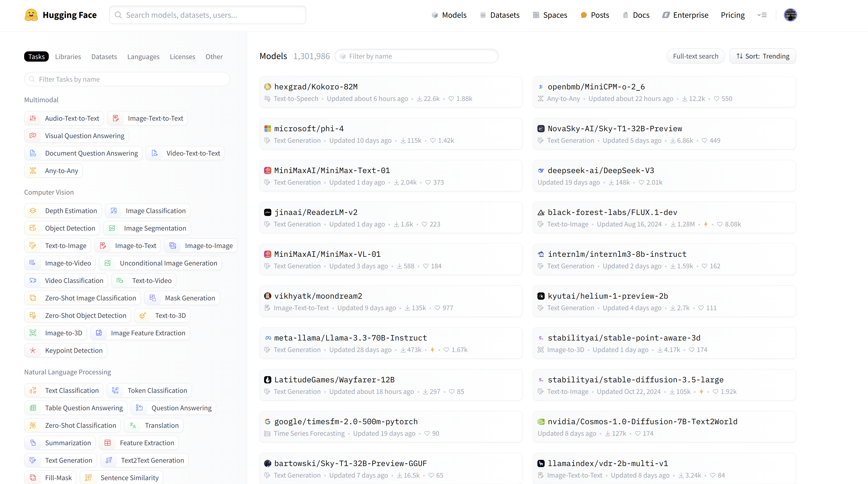This screenshot has width=868, height=484.
Task: Click the Translation task icon
Action: 133,425
